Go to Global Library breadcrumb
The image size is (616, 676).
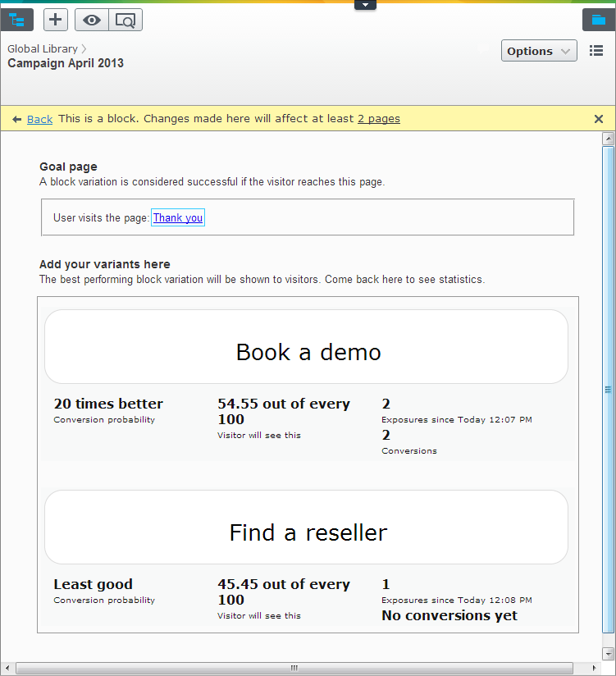[x=43, y=49]
